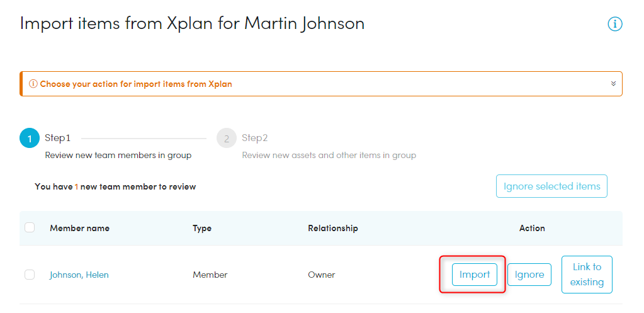Click the Member name column header
The height and width of the screenshot is (313, 644).
pos(79,228)
